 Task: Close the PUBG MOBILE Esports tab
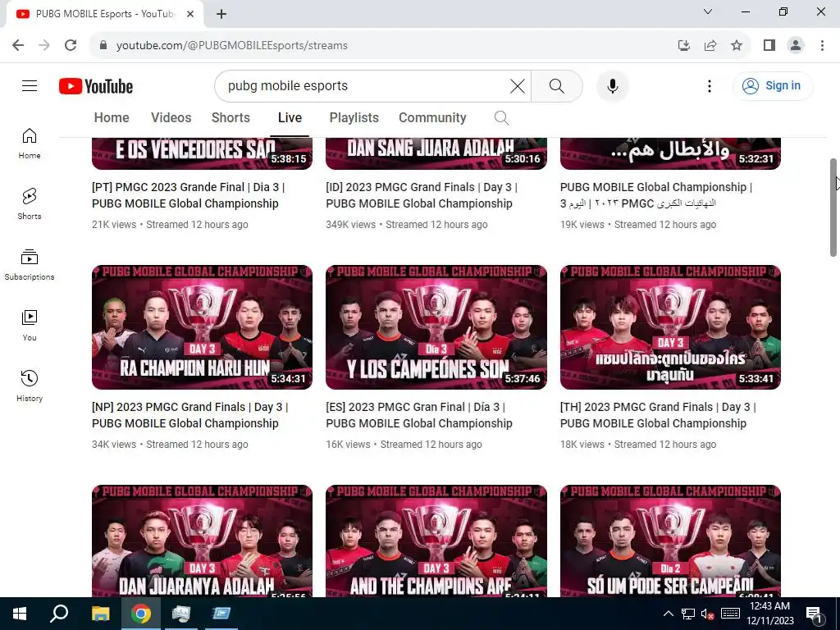[190, 14]
